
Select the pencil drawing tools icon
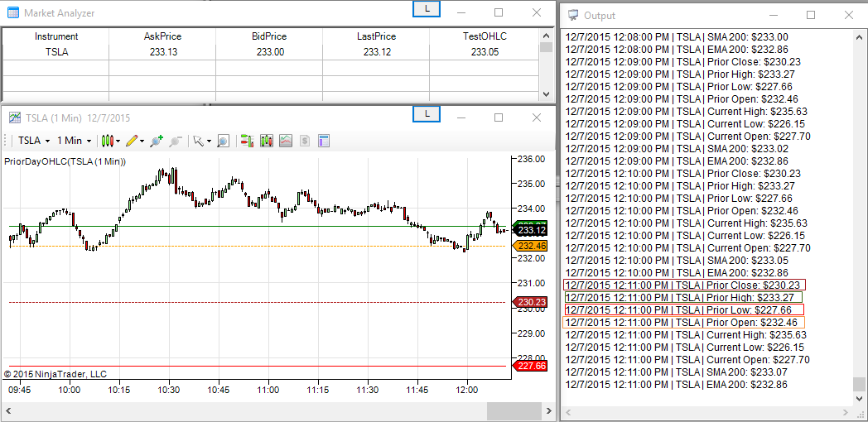(131, 141)
